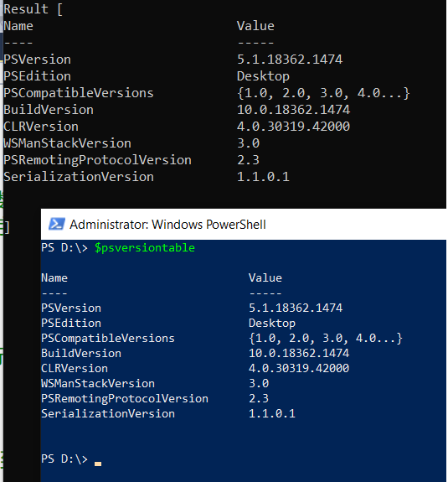Screen dimensions: 448x482
Task: Click BuildVersion in blue PowerShell window
Action: [x=81, y=353]
